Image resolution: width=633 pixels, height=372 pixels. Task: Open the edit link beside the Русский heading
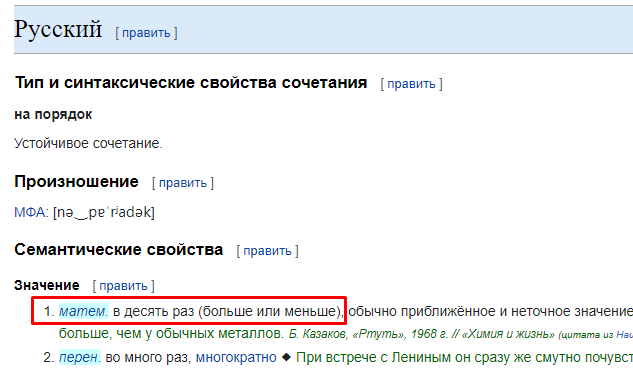pos(146,33)
